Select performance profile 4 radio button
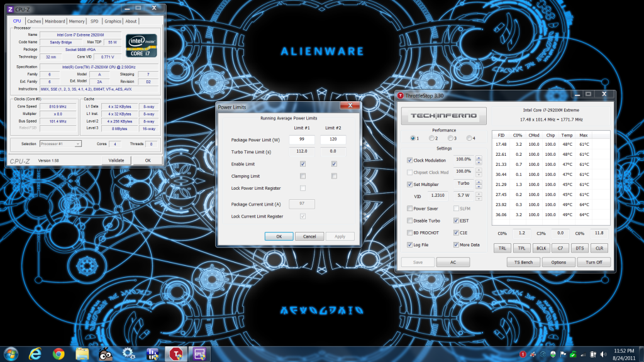Image resolution: width=644 pixels, height=362 pixels. point(469,138)
